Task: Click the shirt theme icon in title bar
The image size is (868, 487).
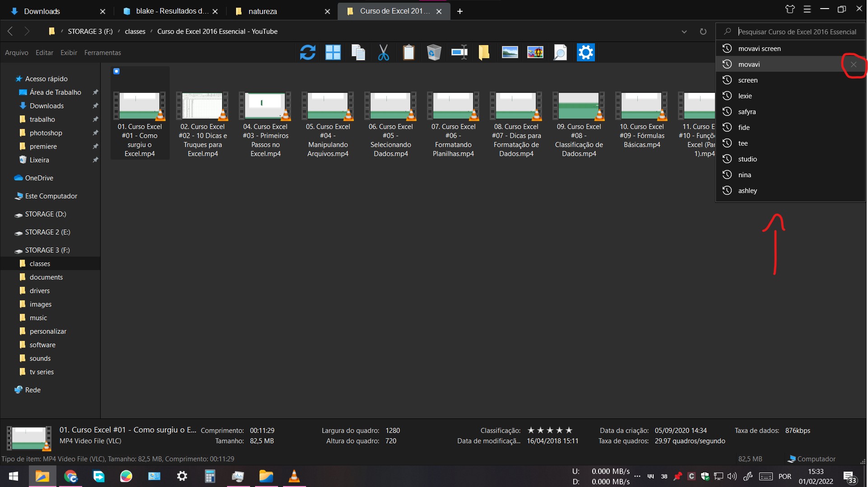Action: [790, 9]
